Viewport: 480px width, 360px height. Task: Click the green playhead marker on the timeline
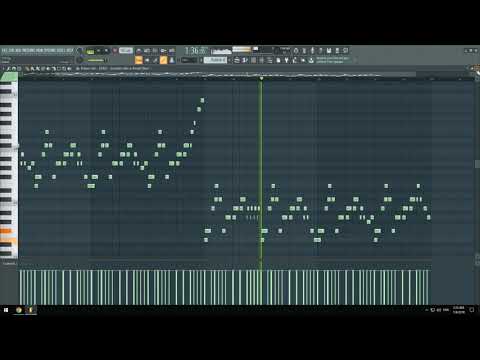(x=261, y=78)
